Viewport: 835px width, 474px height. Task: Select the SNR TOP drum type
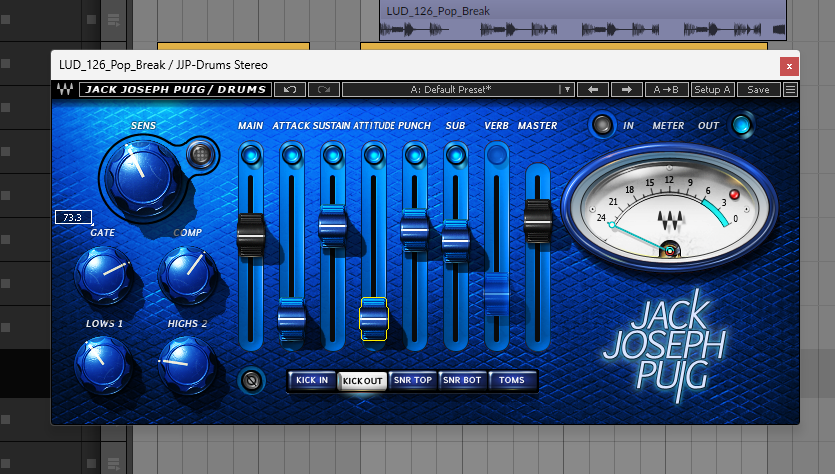[413, 380]
